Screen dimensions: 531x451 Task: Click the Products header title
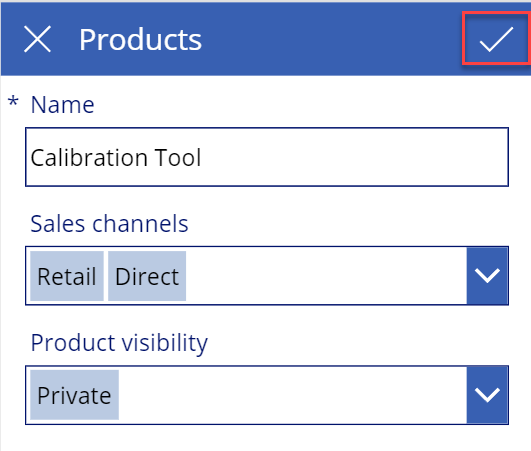[140, 40]
